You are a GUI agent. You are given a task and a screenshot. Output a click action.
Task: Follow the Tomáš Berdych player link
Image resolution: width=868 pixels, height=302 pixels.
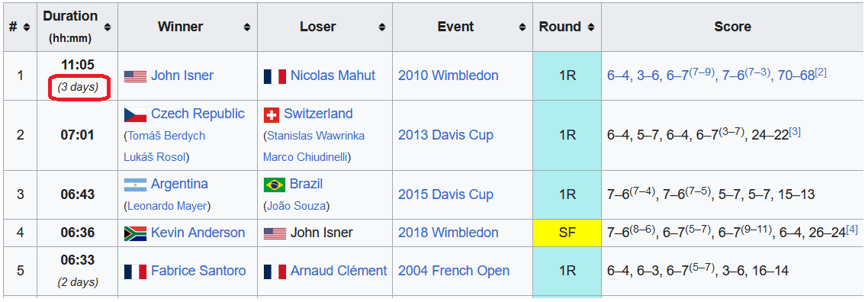coord(166,136)
